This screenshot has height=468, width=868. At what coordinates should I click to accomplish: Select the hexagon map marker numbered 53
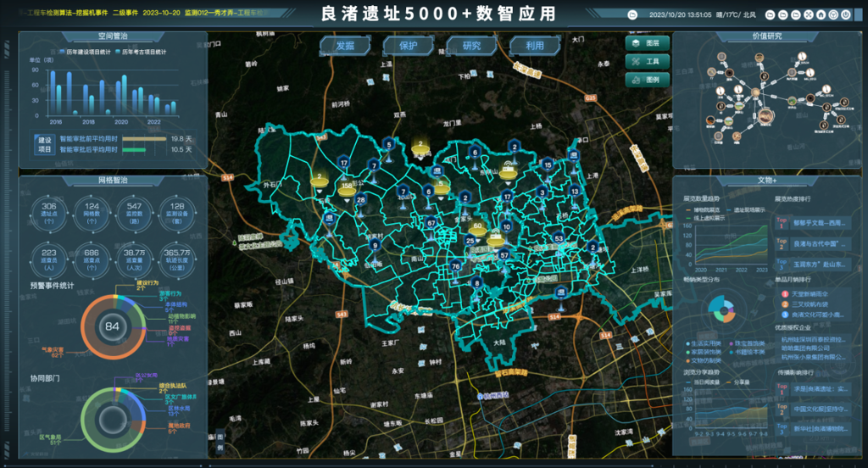(559, 239)
